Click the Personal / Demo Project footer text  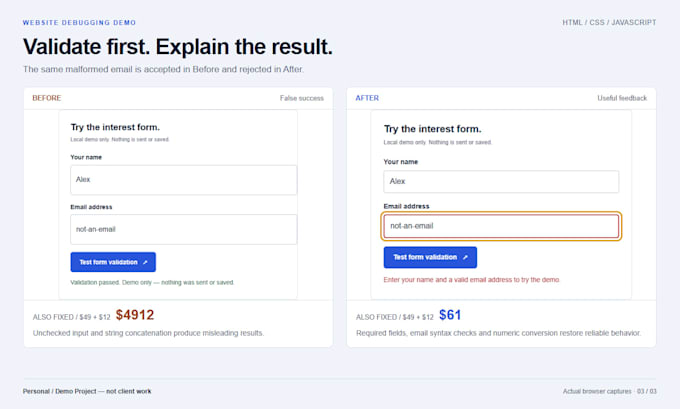tap(87, 391)
